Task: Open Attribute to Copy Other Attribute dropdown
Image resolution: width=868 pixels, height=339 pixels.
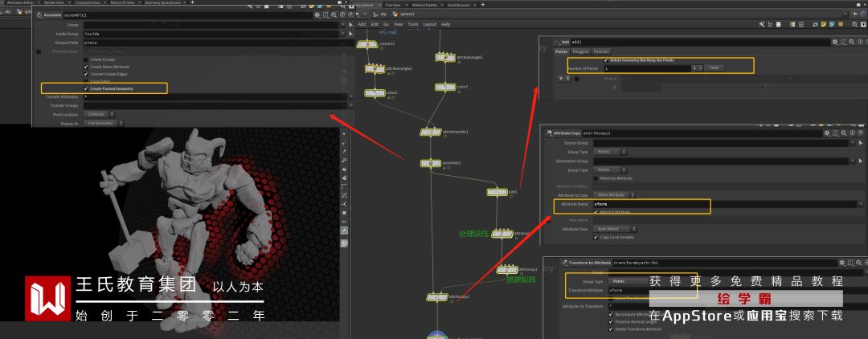Action: [x=614, y=195]
